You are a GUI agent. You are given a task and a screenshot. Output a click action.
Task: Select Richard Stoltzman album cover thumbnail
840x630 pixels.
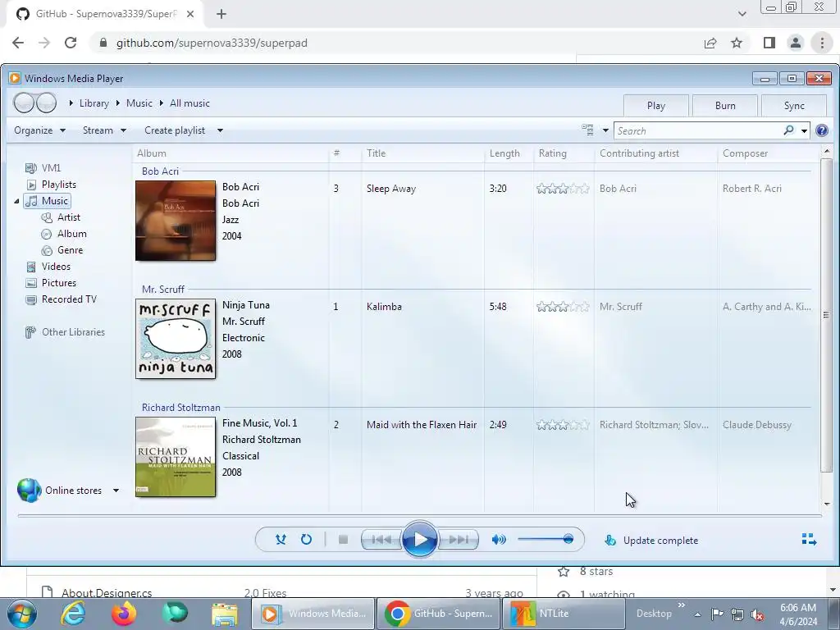coord(176,457)
